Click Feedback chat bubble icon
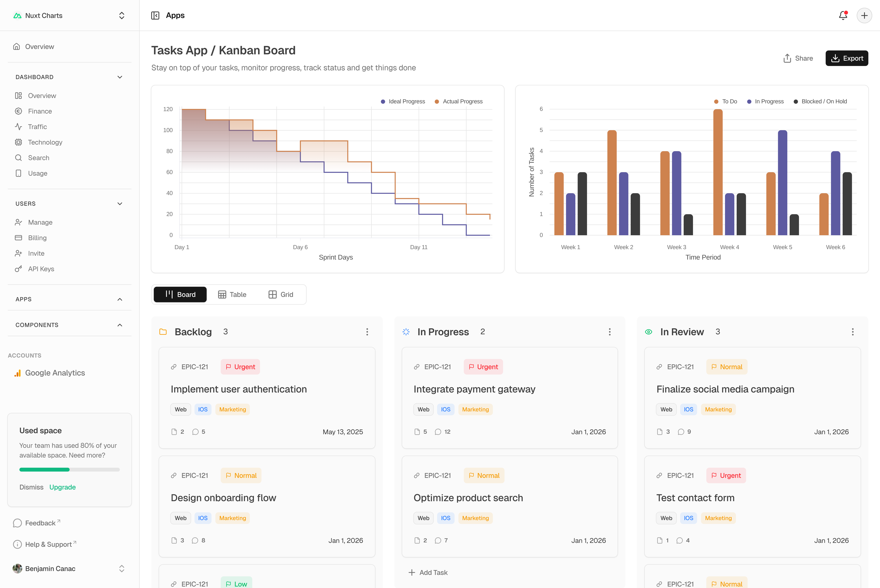Image resolution: width=880 pixels, height=588 pixels. pyautogui.click(x=17, y=523)
